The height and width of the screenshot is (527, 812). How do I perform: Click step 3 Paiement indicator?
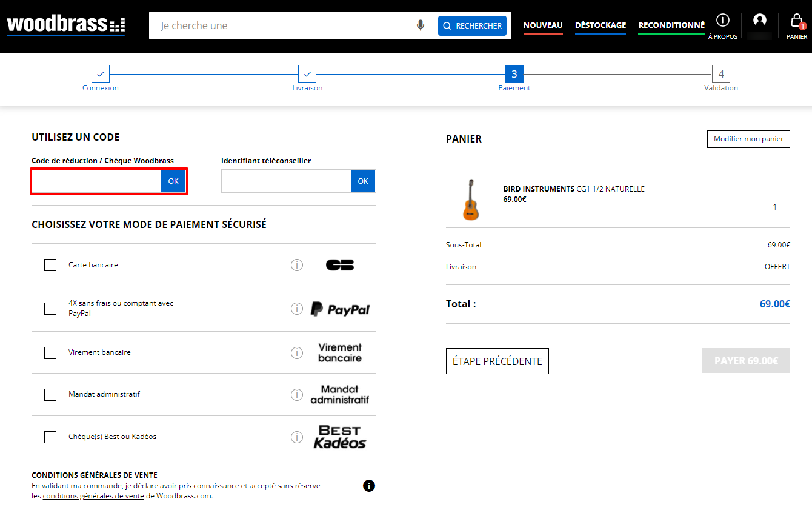pos(514,74)
